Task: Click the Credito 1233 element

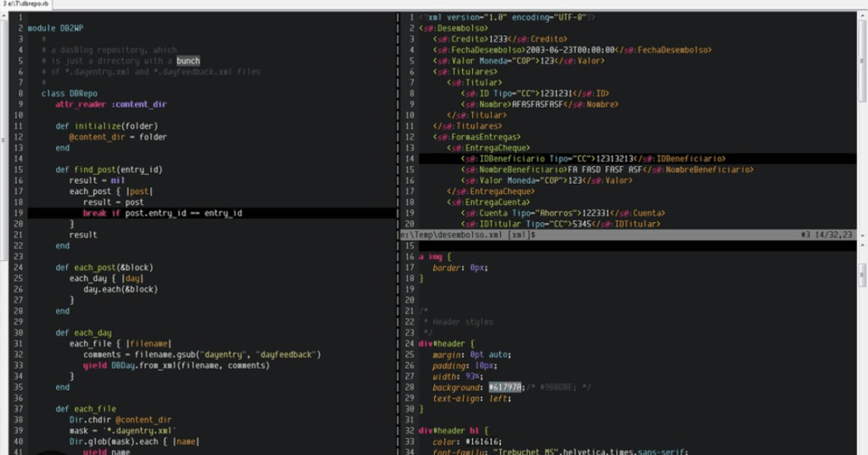Action: coord(500,39)
